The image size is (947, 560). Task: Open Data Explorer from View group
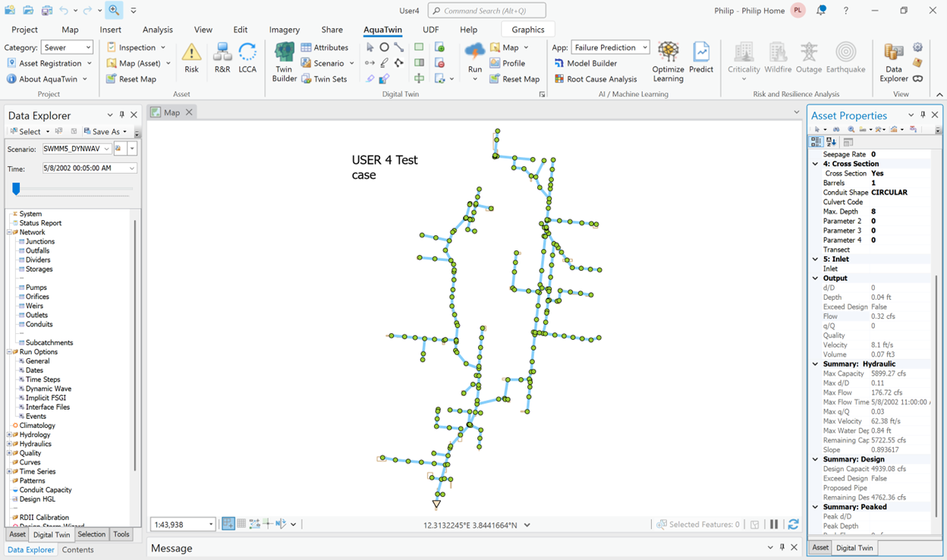click(x=894, y=61)
